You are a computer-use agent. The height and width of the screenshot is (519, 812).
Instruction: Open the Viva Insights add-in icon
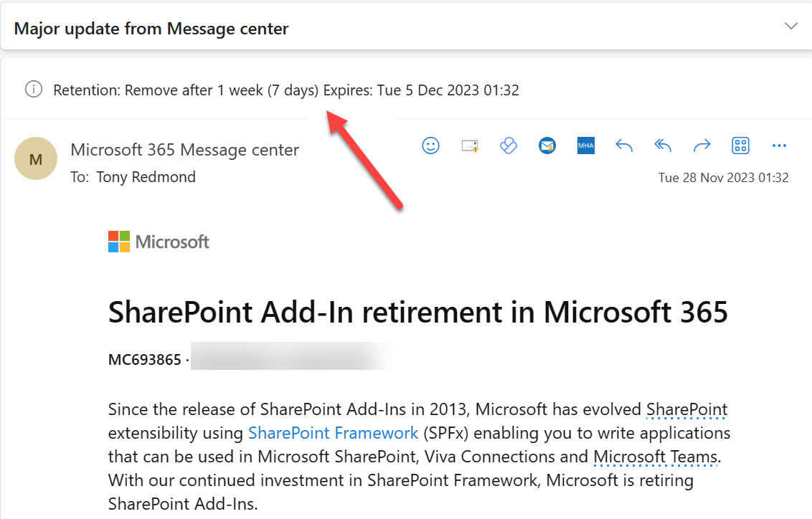[x=509, y=146]
